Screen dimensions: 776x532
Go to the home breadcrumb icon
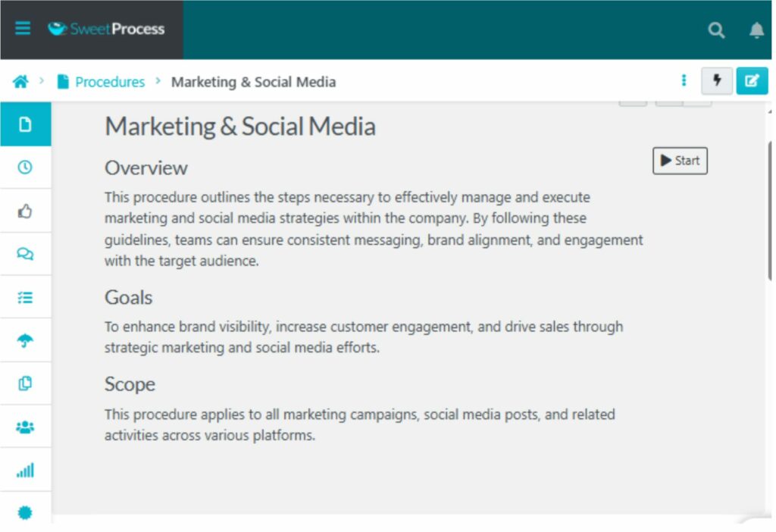[x=20, y=81]
